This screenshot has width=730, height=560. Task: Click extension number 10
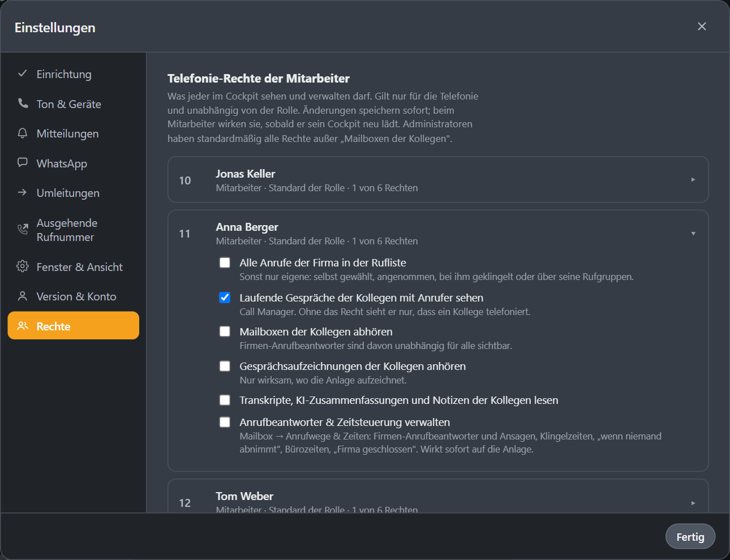point(185,180)
